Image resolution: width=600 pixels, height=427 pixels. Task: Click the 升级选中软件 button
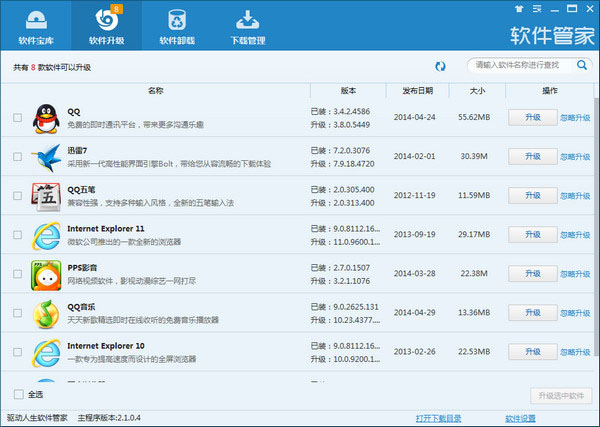(561, 396)
